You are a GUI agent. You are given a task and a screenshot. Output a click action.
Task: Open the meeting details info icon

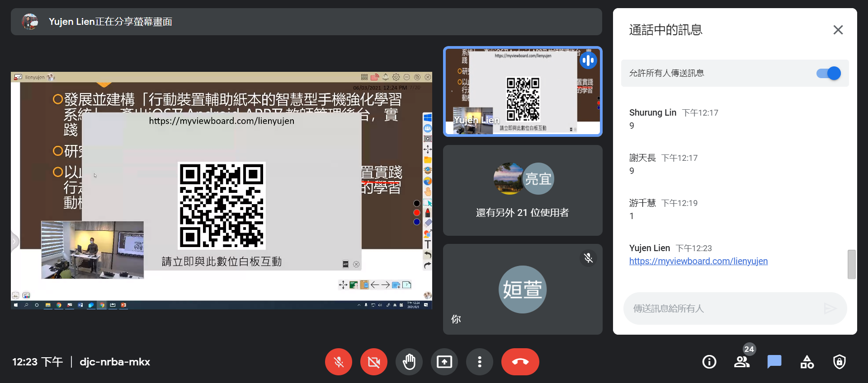coord(709,362)
